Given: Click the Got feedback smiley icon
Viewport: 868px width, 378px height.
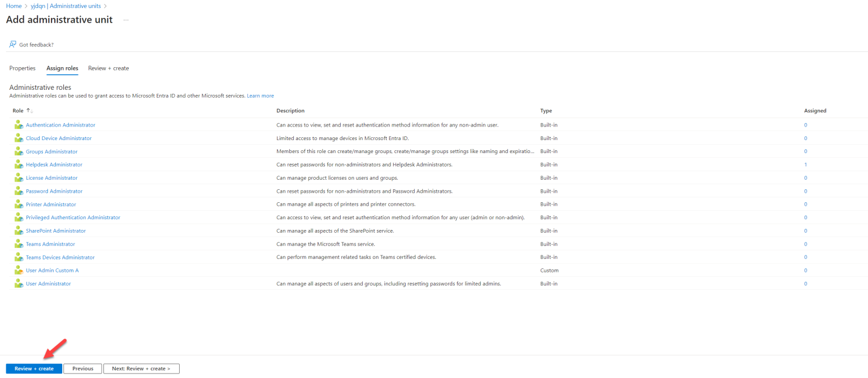Looking at the screenshot, I should pos(12,44).
